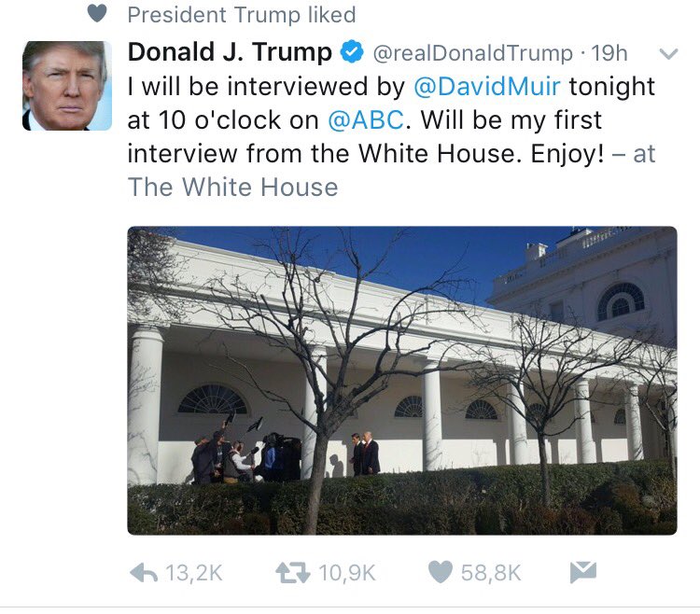Like the tweet with heart icon
Viewport: 700px width, 614px height.
click(x=441, y=572)
